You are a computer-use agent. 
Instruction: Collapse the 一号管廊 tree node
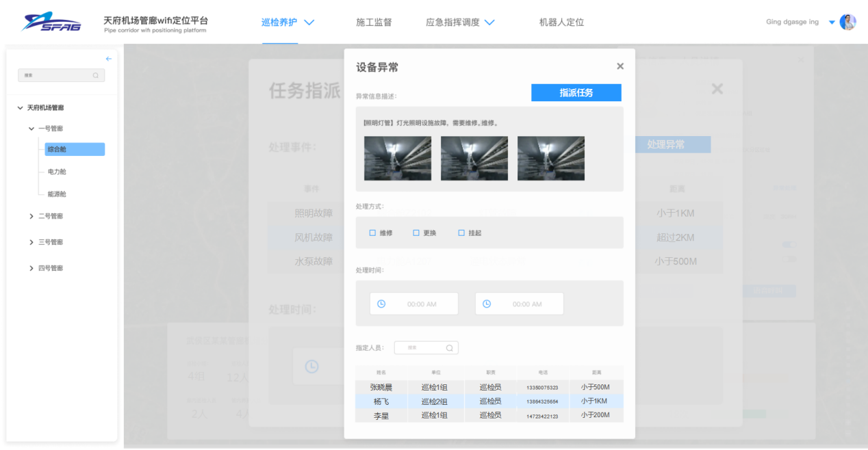coord(31,129)
